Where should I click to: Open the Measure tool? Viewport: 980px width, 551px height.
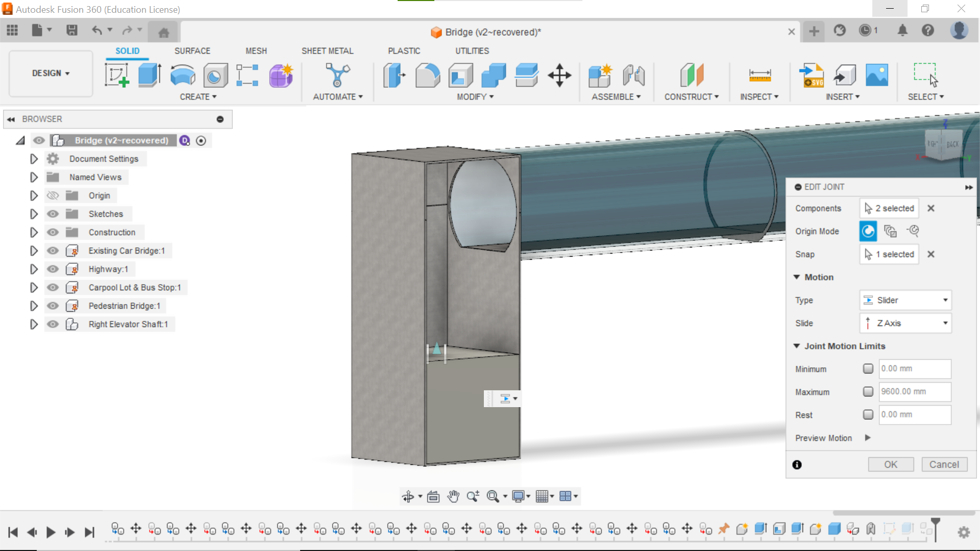759,76
